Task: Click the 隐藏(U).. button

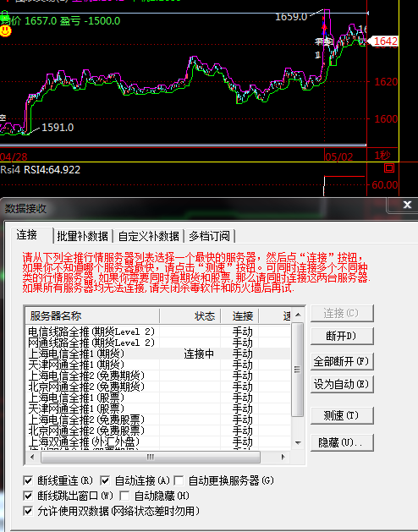Action: pos(342,442)
